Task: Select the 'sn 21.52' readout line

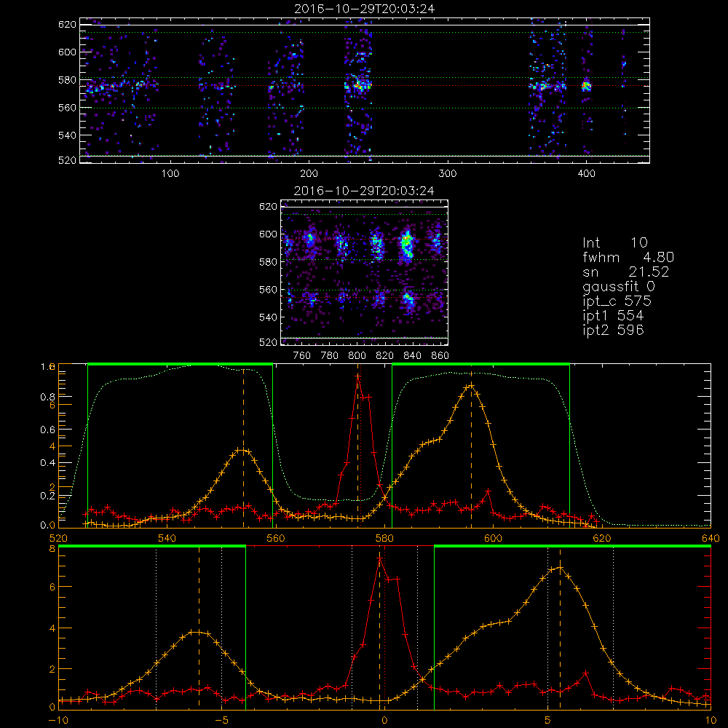Action: tap(626, 272)
